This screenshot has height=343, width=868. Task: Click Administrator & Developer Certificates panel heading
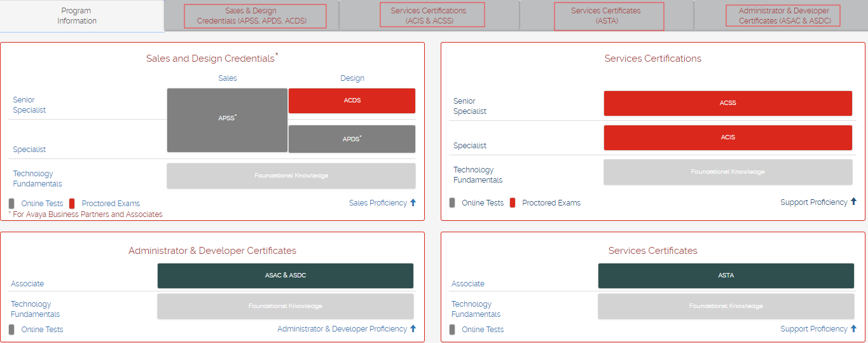tap(212, 251)
